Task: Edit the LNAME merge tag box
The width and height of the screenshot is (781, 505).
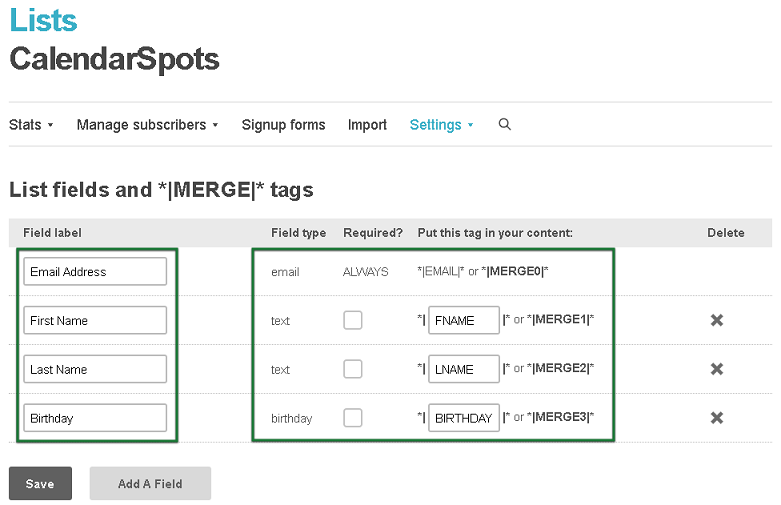Action: coord(464,369)
